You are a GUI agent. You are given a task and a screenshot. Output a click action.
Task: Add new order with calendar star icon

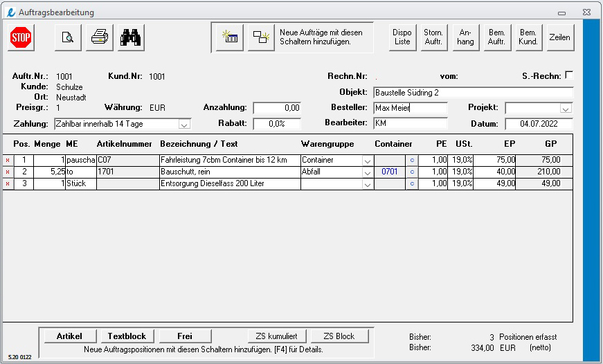[230, 37]
